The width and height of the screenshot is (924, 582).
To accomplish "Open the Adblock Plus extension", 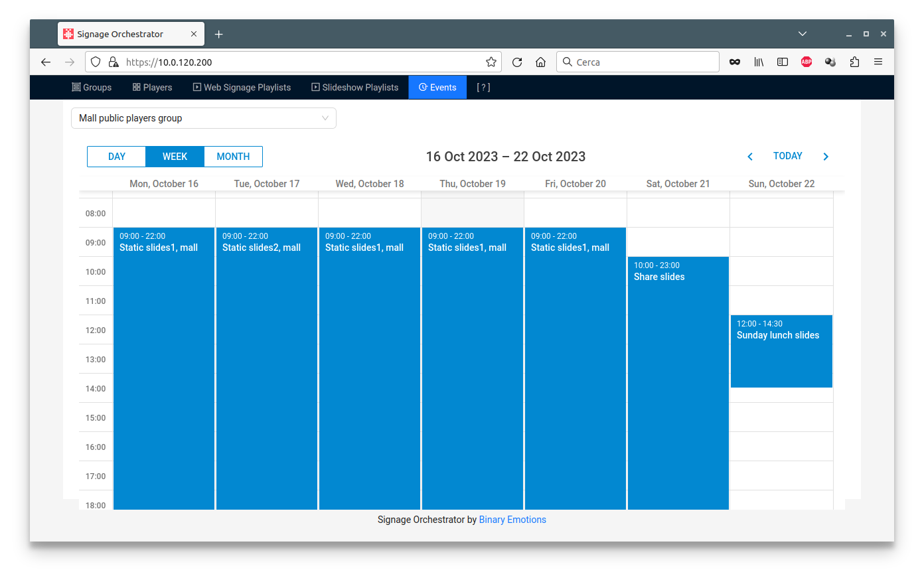I will (807, 62).
